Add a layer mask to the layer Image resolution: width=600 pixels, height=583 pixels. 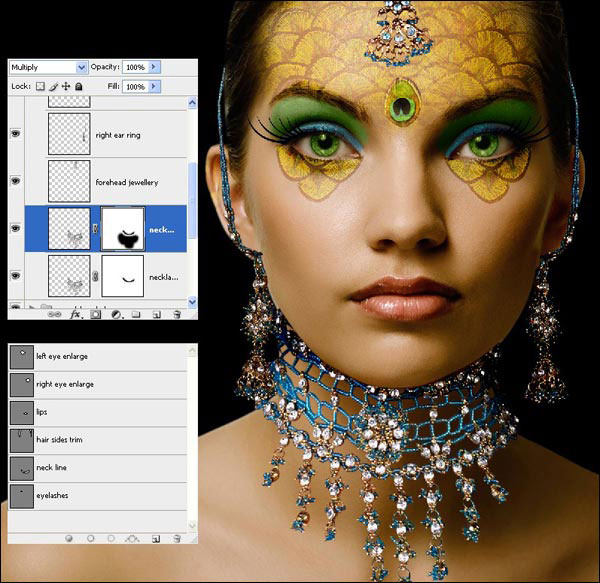pyautogui.click(x=96, y=314)
